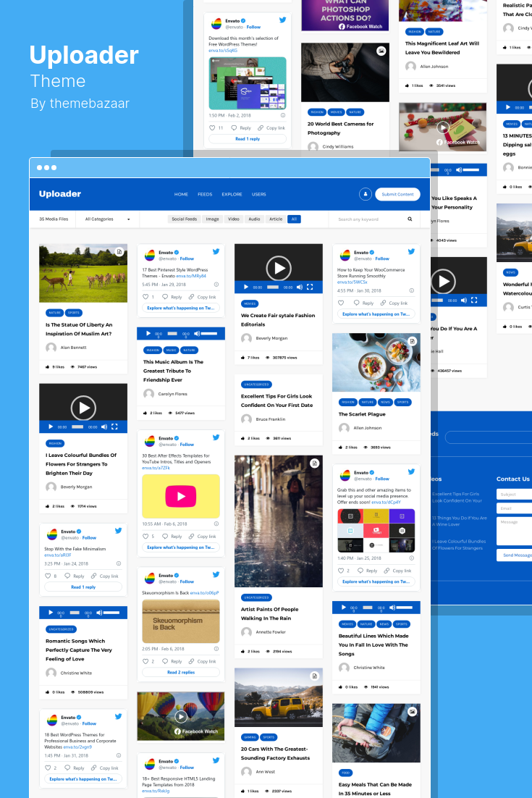Click the search magnifier icon
This screenshot has height=798, width=532.
(x=410, y=219)
